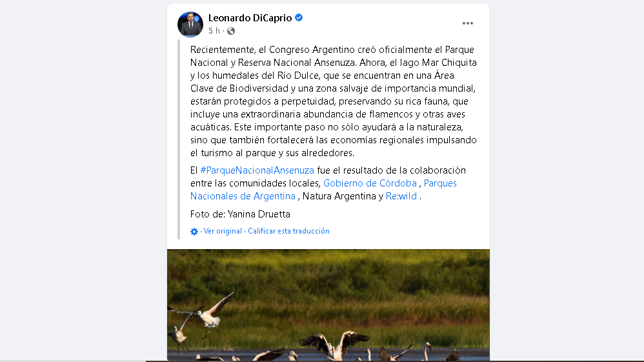
Task: Open the three-dot post options menu
Action: point(467,23)
